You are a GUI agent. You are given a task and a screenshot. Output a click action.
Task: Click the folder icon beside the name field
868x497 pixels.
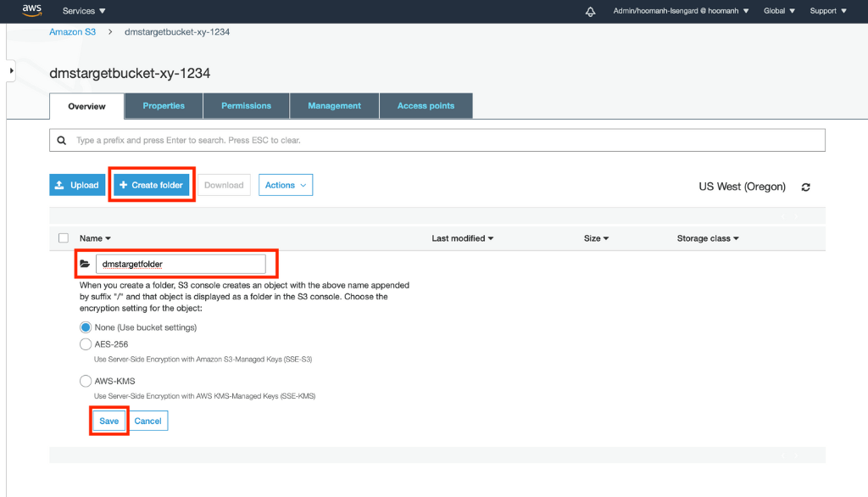[x=85, y=264]
